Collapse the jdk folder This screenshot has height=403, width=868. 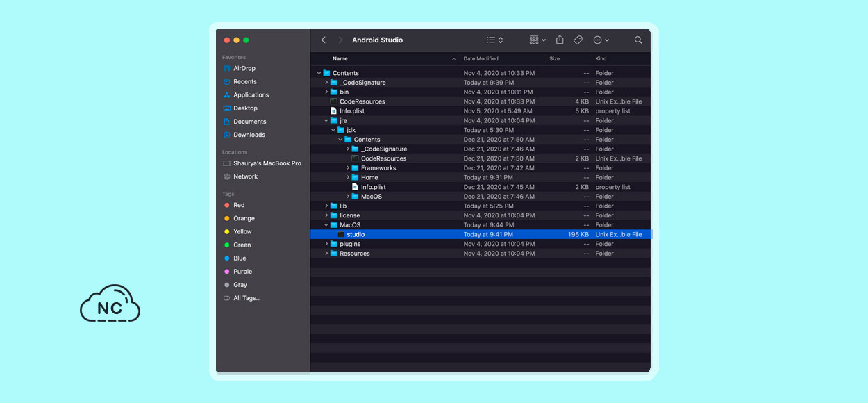click(x=333, y=130)
